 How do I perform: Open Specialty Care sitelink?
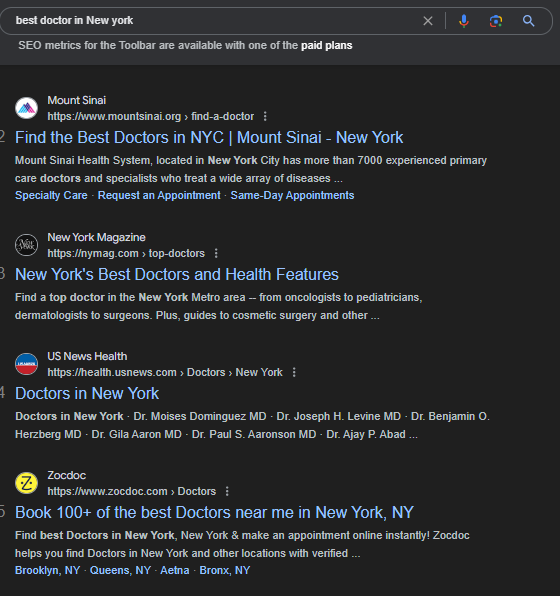pos(51,195)
